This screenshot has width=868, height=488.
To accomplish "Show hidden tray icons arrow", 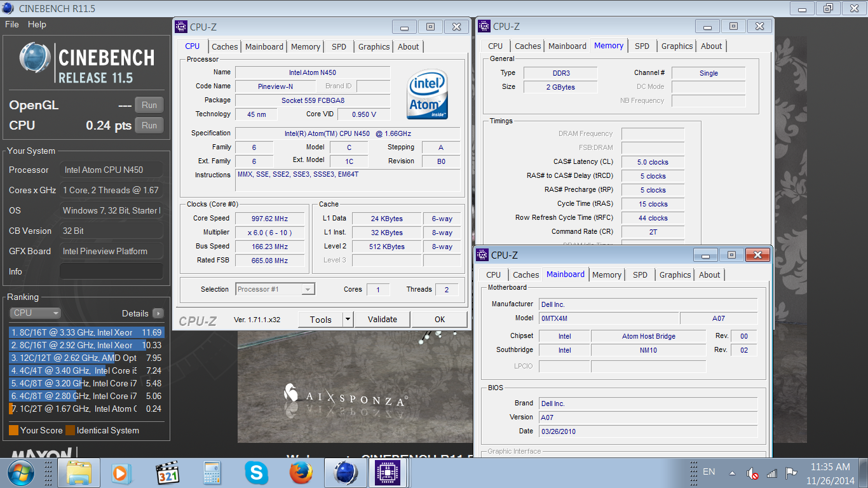I will coord(732,473).
